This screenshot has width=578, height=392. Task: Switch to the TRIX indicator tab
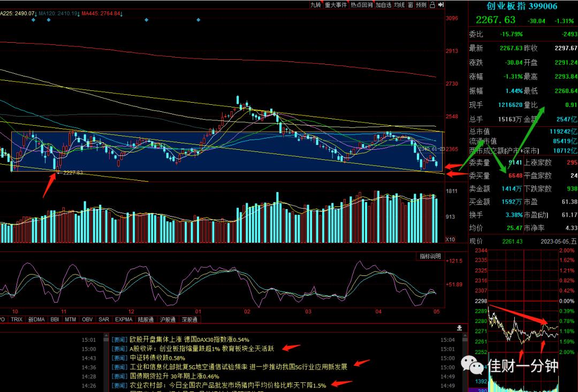[17, 319]
